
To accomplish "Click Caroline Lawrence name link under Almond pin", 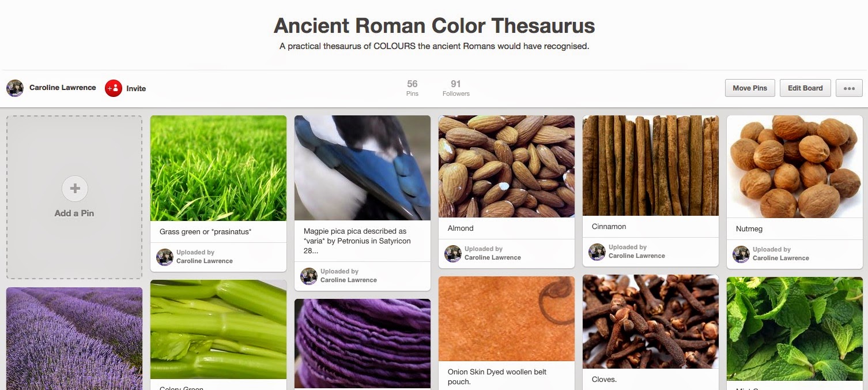I will pos(493,257).
